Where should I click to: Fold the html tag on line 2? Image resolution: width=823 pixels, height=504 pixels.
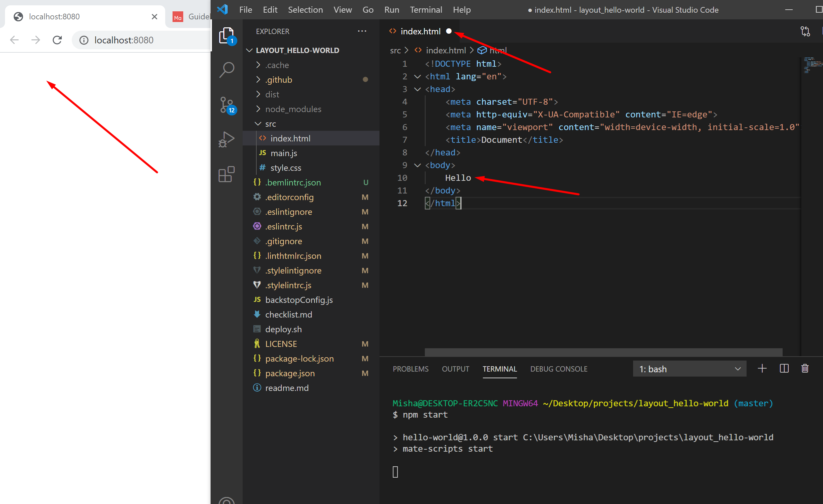click(418, 77)
